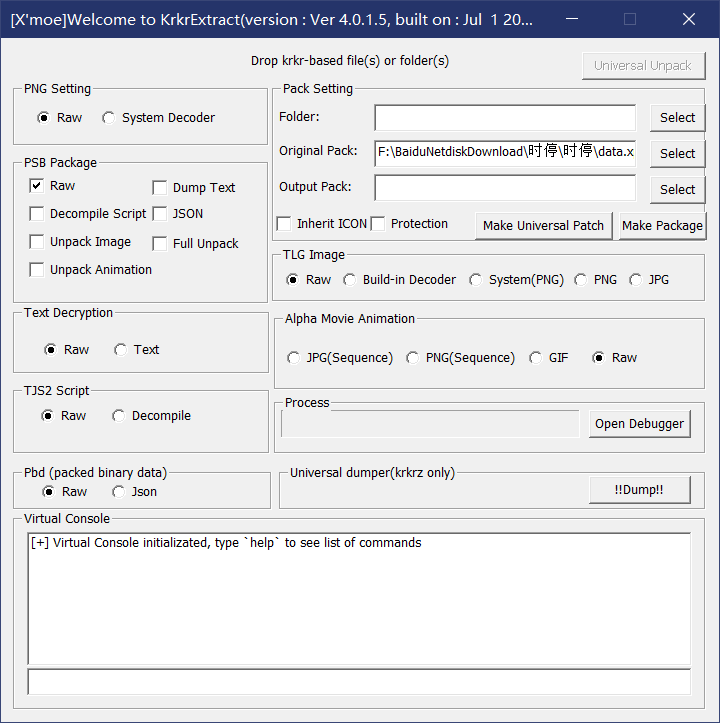The height and width of the screenshot is (723, 720).
Task: Click the Universal Unpack button
Action: pos(643,65)
